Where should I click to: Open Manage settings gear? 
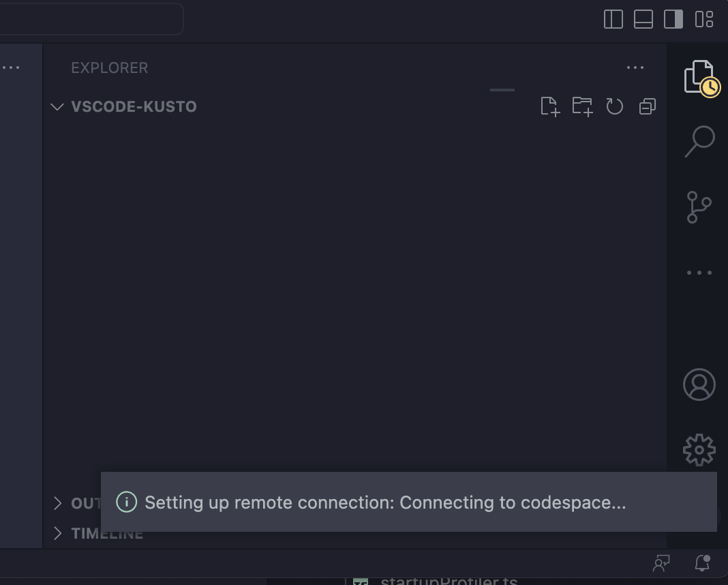[x=699, y=450]
